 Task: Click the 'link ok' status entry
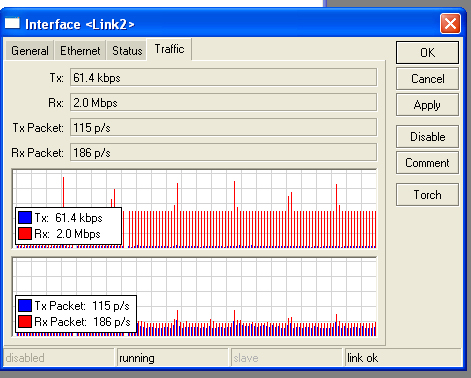pyautogui.click(x=403, y=358)
